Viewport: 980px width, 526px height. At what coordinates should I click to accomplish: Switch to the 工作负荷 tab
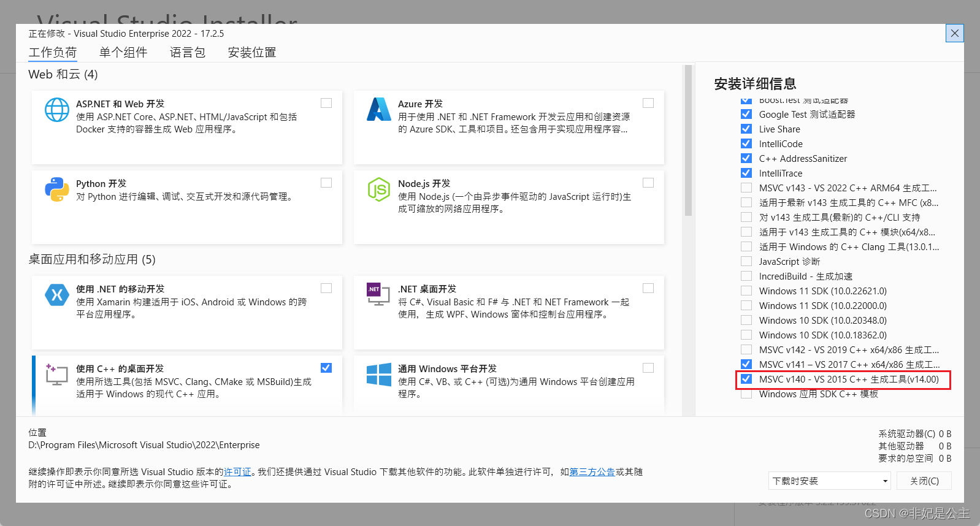(x=53, y=52)
